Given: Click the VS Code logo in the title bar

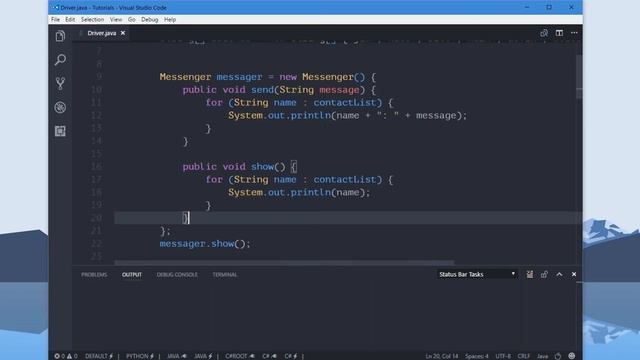Looking at the screenshot, I should 56,7.
